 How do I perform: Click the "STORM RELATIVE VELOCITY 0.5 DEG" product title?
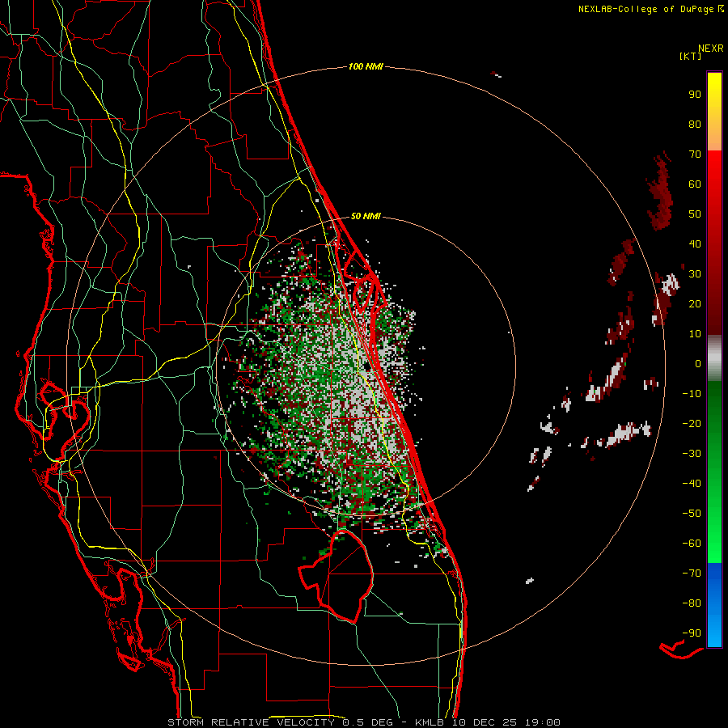click(x=280, y=722)
